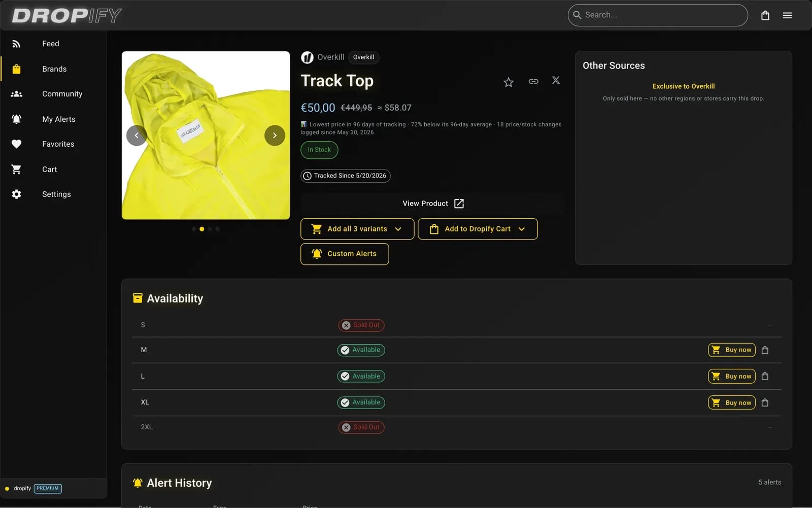The height and width of the screenshot is (508, 812).
Task: Click the crossed-out €449,95 price
Action: (356, 108)
